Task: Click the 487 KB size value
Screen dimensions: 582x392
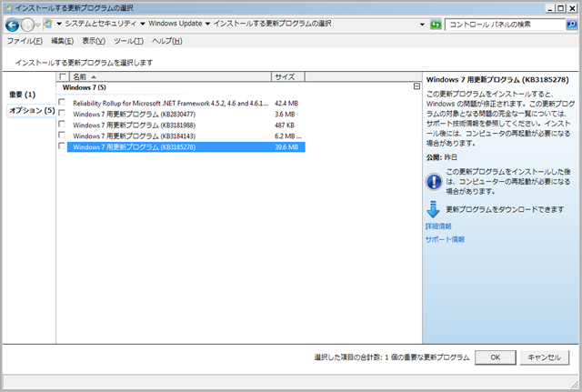Action: 285,126
